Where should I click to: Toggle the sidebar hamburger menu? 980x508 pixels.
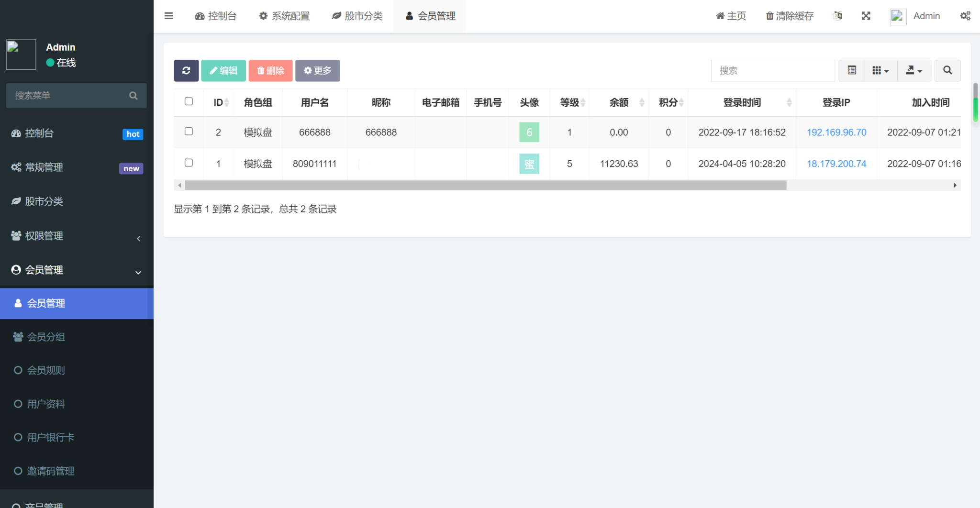tap(168, 16)
